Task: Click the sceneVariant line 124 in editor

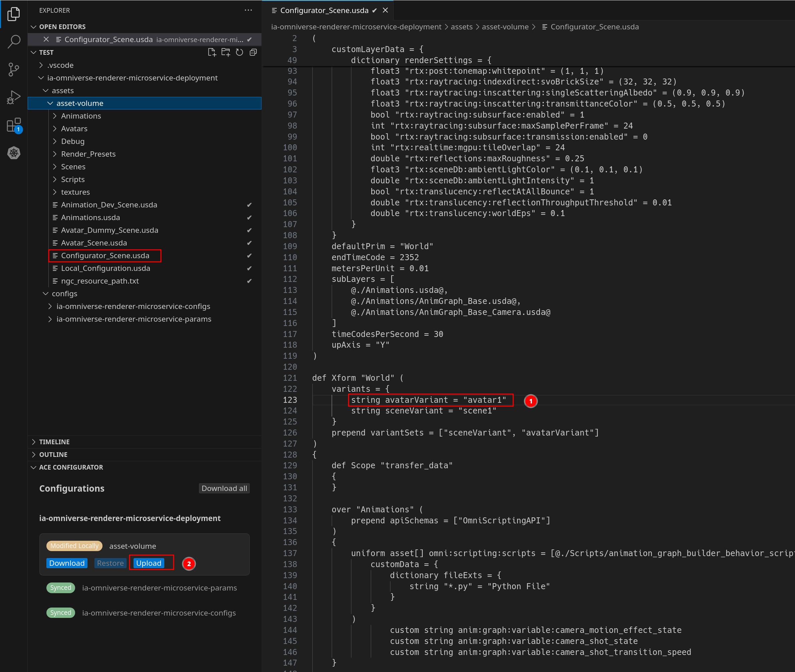Action: [x=423, y=411]
